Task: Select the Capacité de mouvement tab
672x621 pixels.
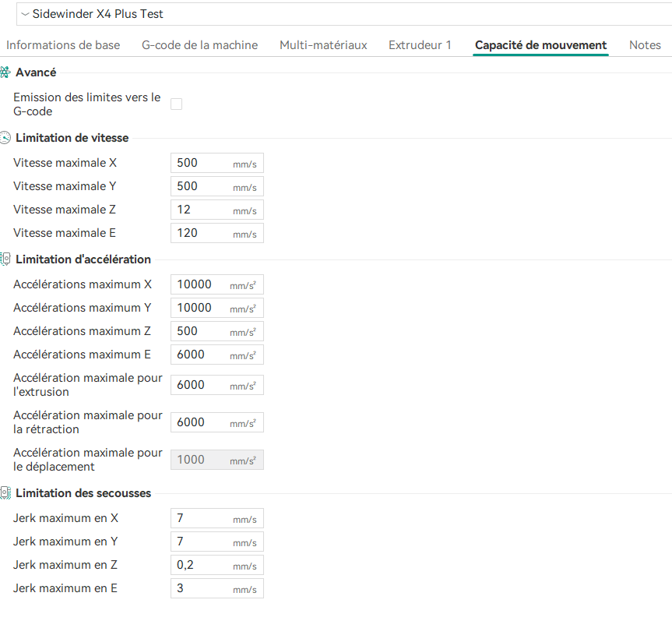Action: tap(540, 45)
